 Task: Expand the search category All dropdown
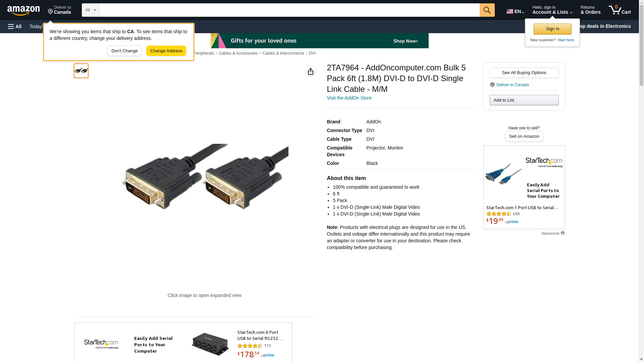pos(91,10)
